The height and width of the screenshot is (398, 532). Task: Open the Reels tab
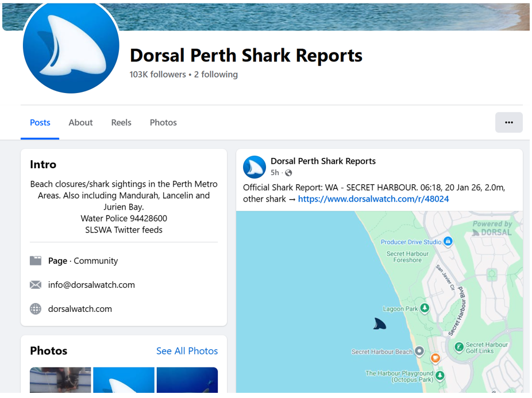pyautogui.click(x=121, y=122)
